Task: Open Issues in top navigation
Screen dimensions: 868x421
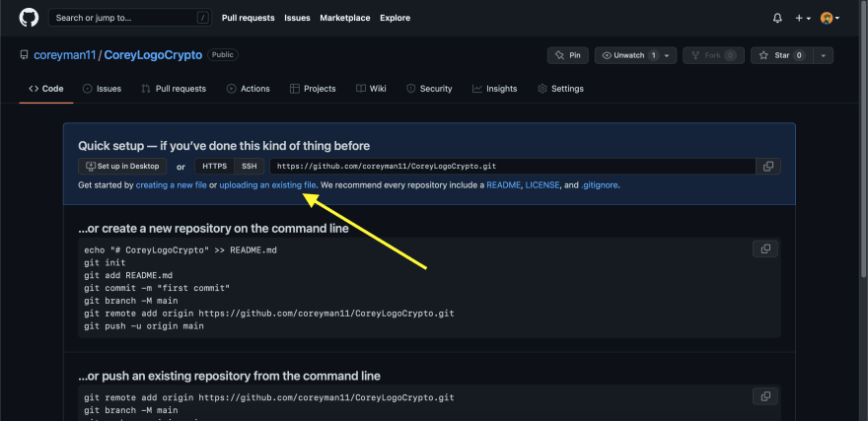Action: [x=297, y=18]
